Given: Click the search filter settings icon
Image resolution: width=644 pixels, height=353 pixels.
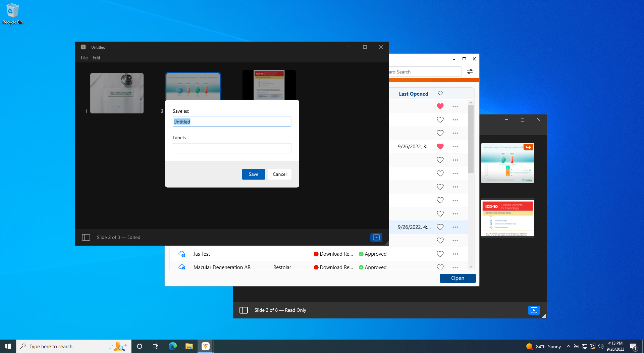Looking at the screenshot, I should point(470,71).
